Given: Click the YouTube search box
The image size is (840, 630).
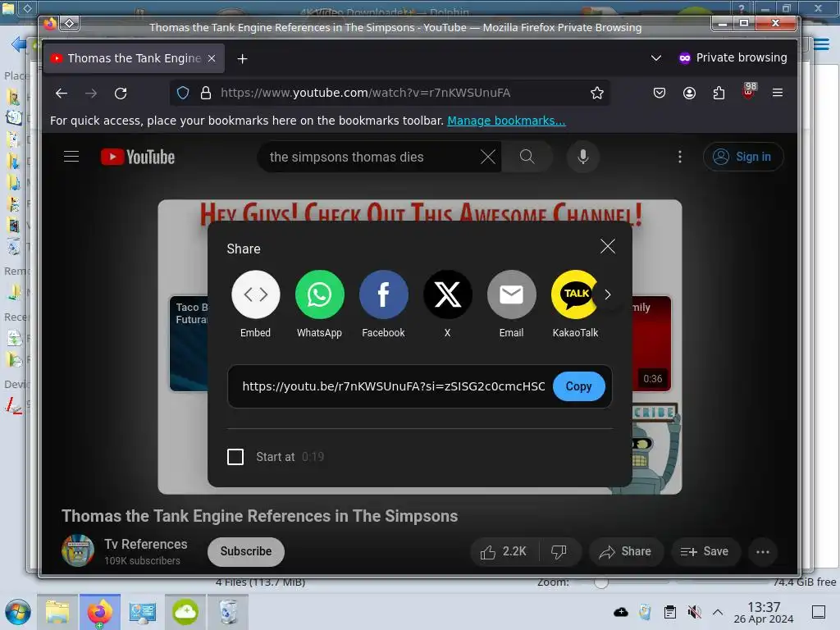Looking at the screenshot, I should point(370,157).
